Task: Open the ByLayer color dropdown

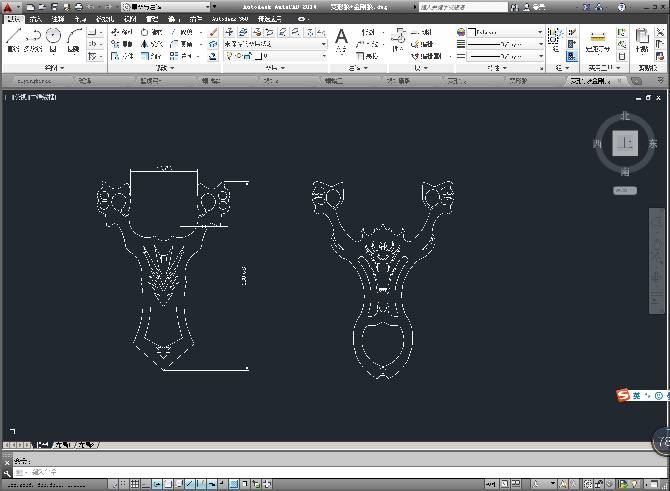Action: [x=505, y=32]
